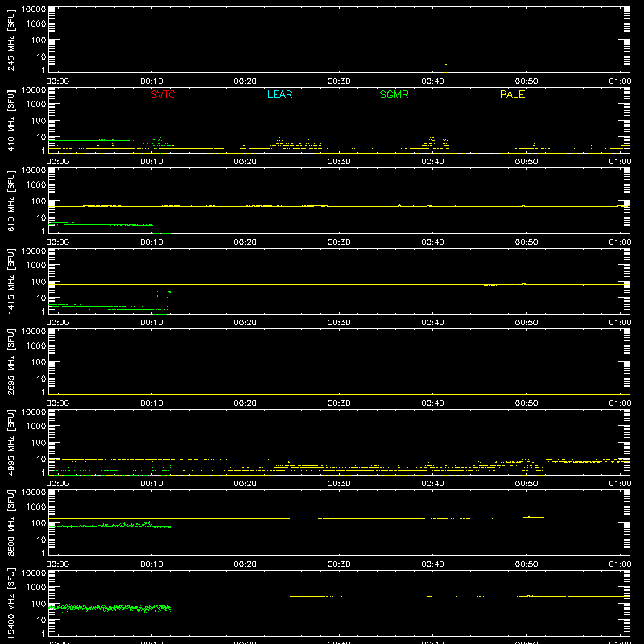Click 00:30 time label below 1415 MHz plot
This screenshot has width=644, height=644.
[339, 323]
